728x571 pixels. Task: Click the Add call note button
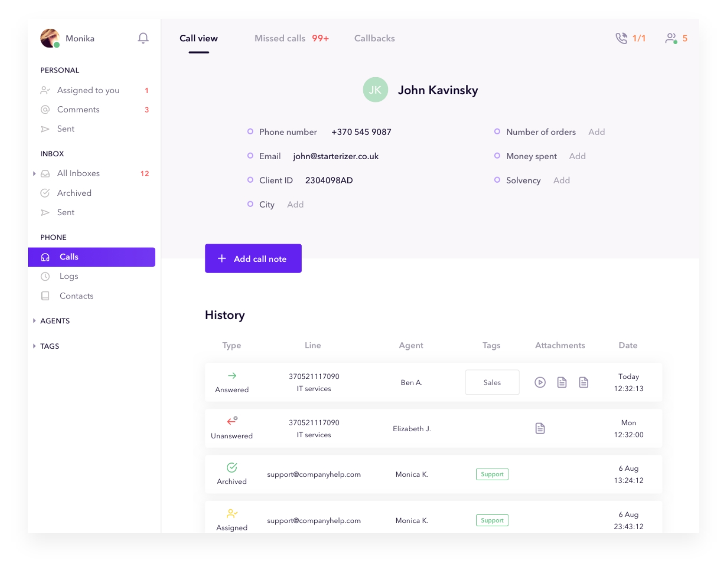point(253,258)
